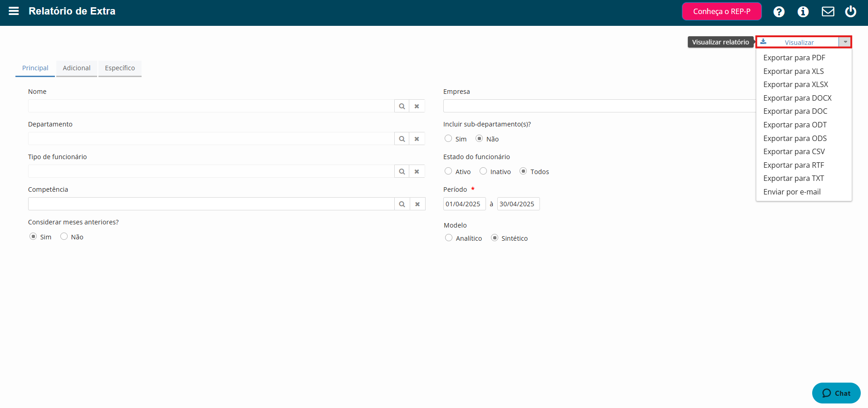Click the power logout icon

tap(850, 11)
